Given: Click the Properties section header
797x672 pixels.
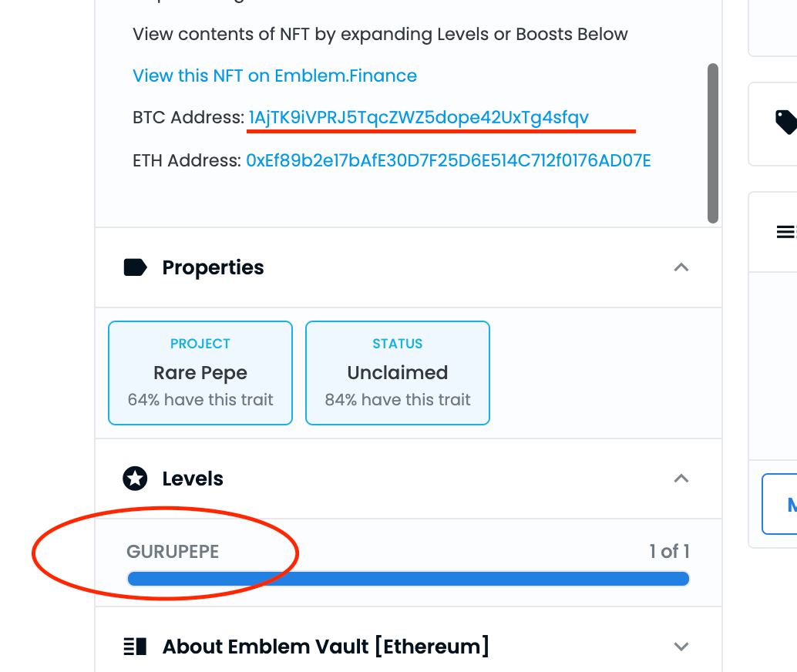Looking at the screenshot, I should click(409, 267).
